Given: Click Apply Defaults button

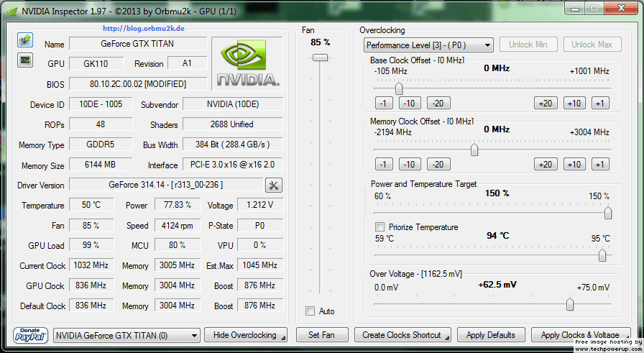Looking at the screenshot, I should tap(491, 335).
